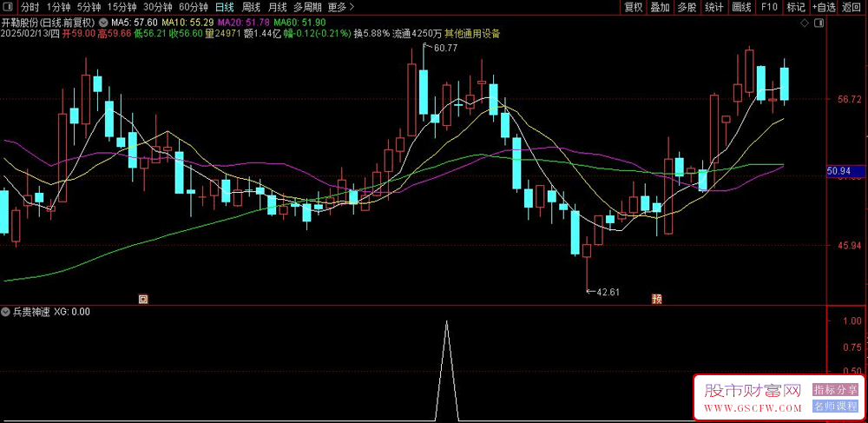Click the MA20: 51.78 label

point(244,23)
